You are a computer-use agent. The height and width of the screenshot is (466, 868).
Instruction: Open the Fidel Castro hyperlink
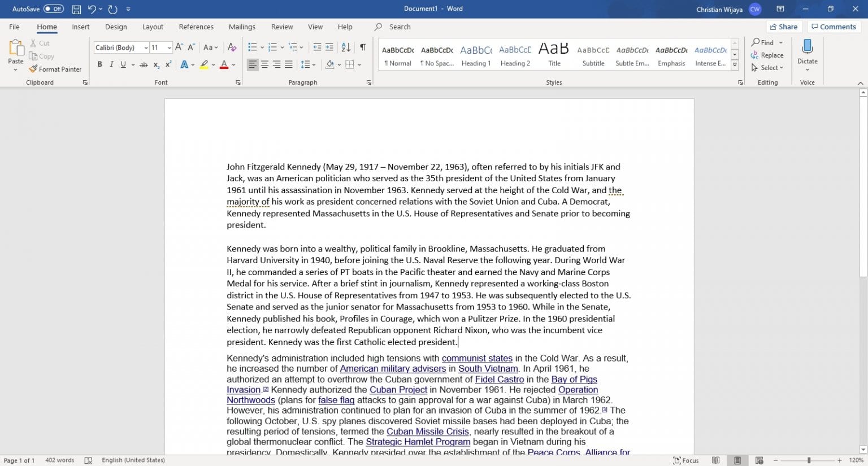(x=500, y=380)
